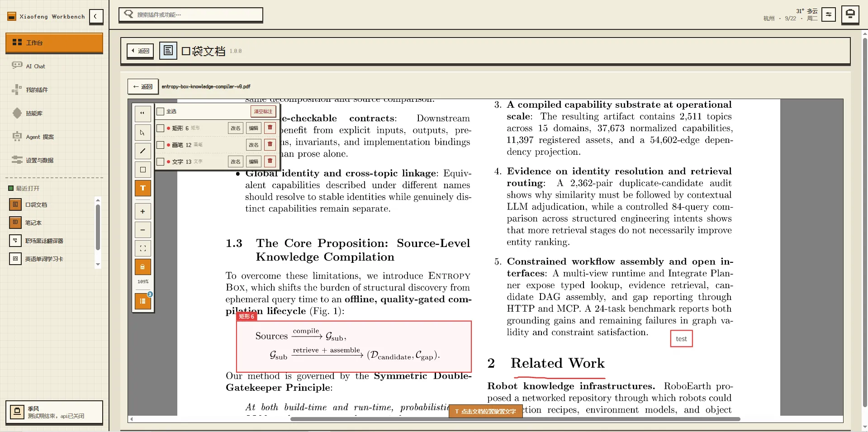The image size is (868, 432).
Task: Open AI Chat in the sidebar
Action: pos(54,66)
